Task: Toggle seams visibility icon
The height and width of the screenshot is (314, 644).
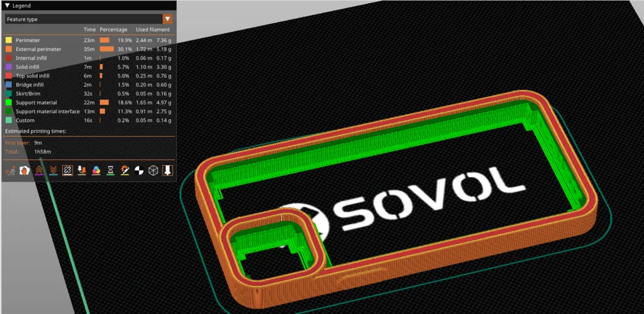Action: (67, 171)
